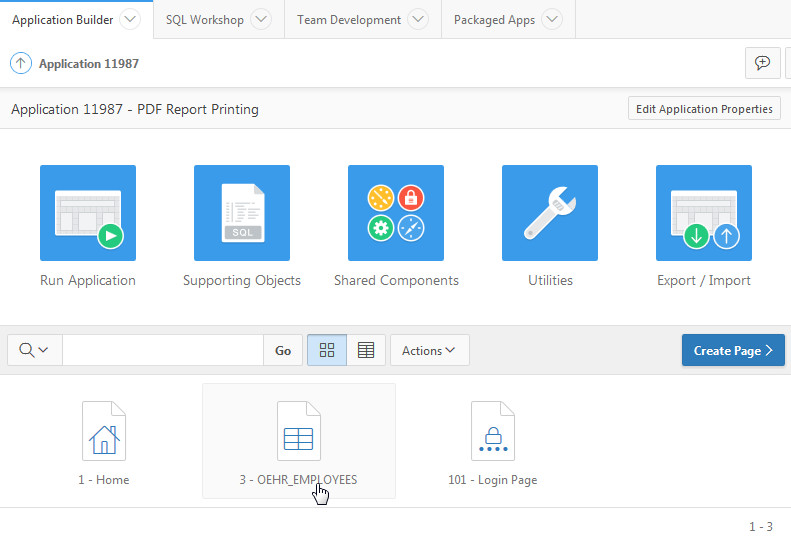Click the Edit Application Properties button

(x=704, y=109)
